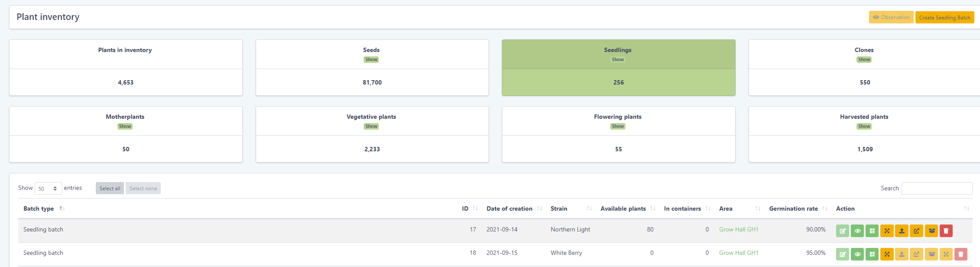Image resolution: width=980 pixels, height=267 pixels.
Task: Open the entries-per-page dropdown showing 50
Action: (48, 189)
